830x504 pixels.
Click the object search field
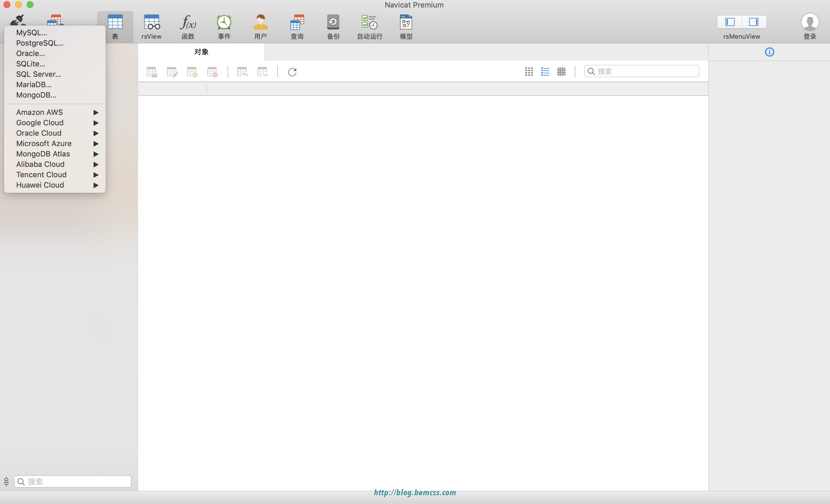tap(641, 71)
